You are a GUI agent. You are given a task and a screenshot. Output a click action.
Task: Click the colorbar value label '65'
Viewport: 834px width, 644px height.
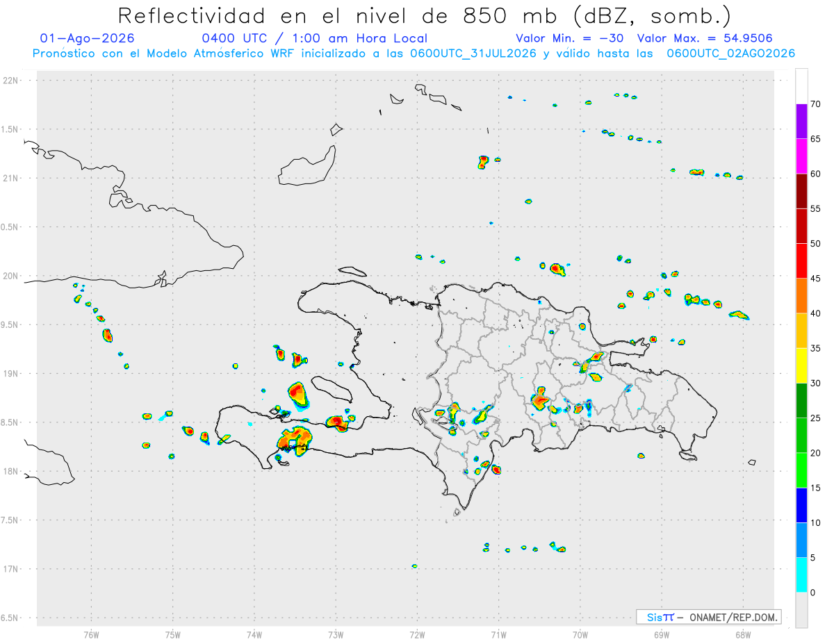tap(816, 139)
